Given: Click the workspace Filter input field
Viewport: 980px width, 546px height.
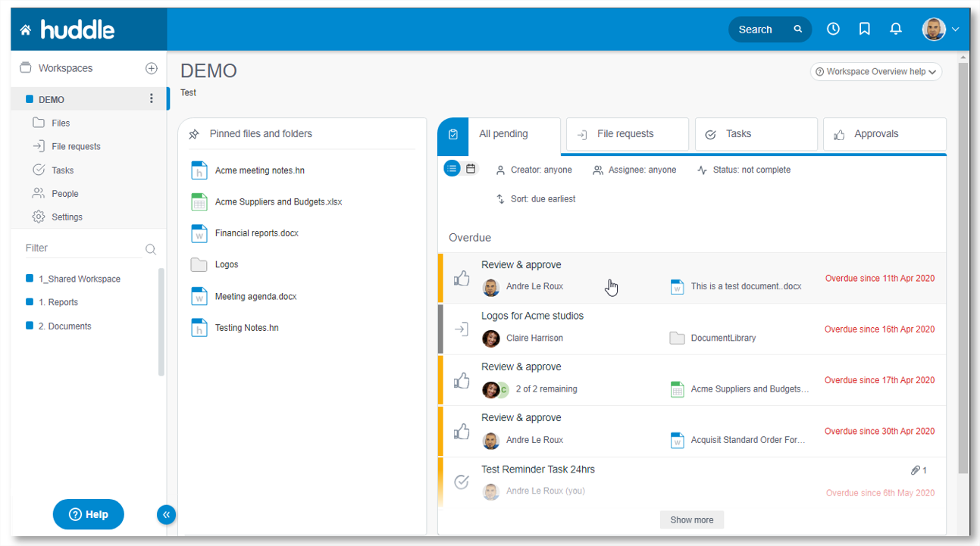Looking at the screenshot, I should 82,248.
